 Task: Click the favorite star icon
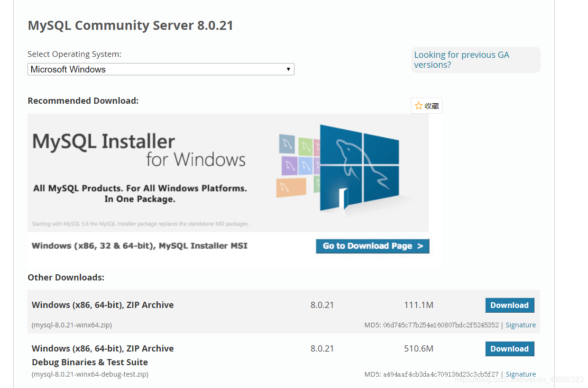pyautogui.click(x=419, y=106)
